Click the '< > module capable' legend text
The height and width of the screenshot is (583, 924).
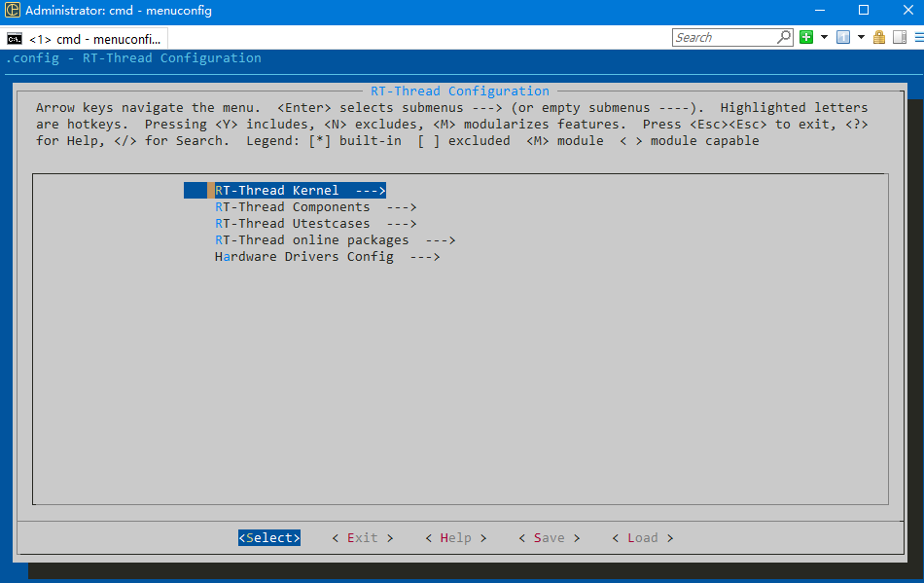pyautogui.click(x=689, y=140)
